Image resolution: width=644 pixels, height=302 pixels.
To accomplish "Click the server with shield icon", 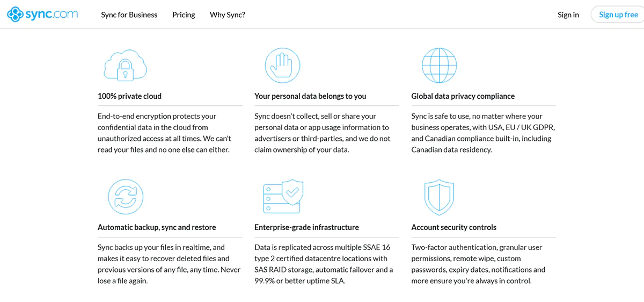I will coord(283,196).
